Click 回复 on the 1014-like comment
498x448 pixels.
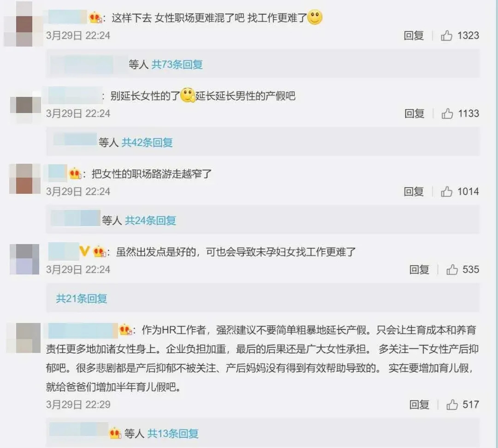point(414,191)
